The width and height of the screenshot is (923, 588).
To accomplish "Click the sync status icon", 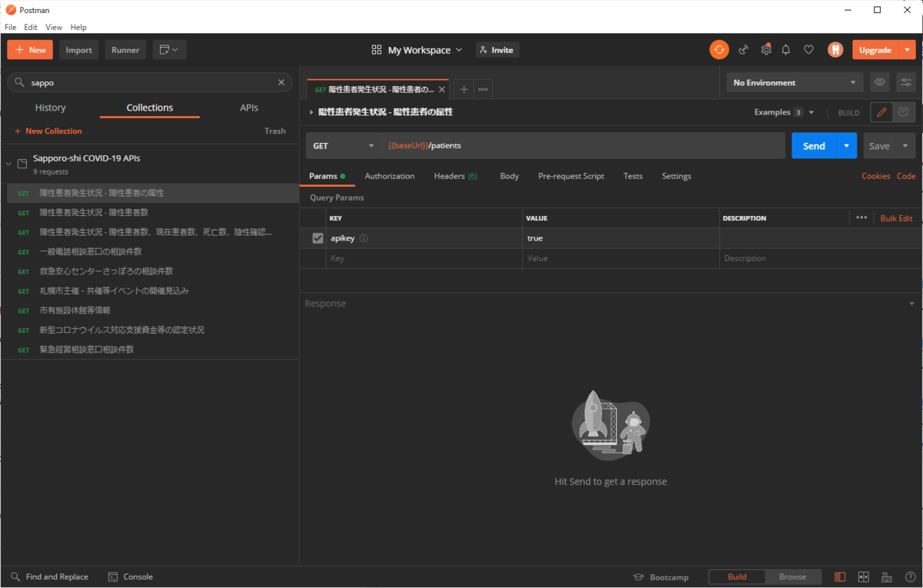I will pyautogui.click(x=719, y=50).
